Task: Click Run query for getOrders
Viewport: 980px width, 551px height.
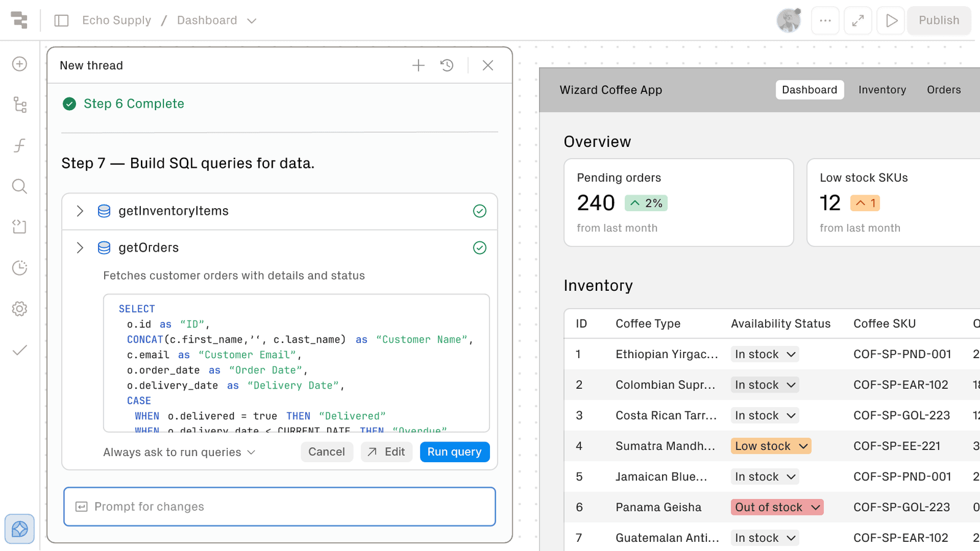Action: click(x=454, y=452)
